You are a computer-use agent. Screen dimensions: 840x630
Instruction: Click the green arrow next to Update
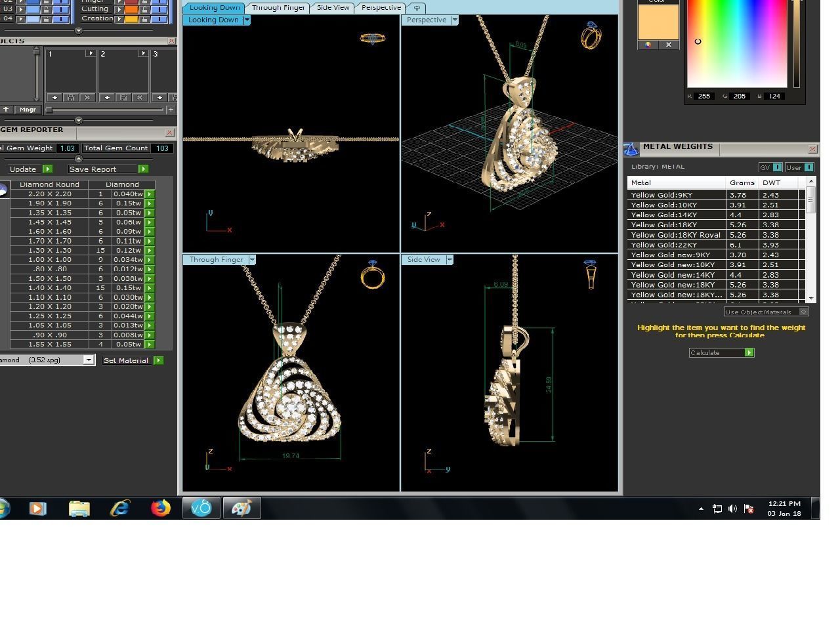pos(47,169)
